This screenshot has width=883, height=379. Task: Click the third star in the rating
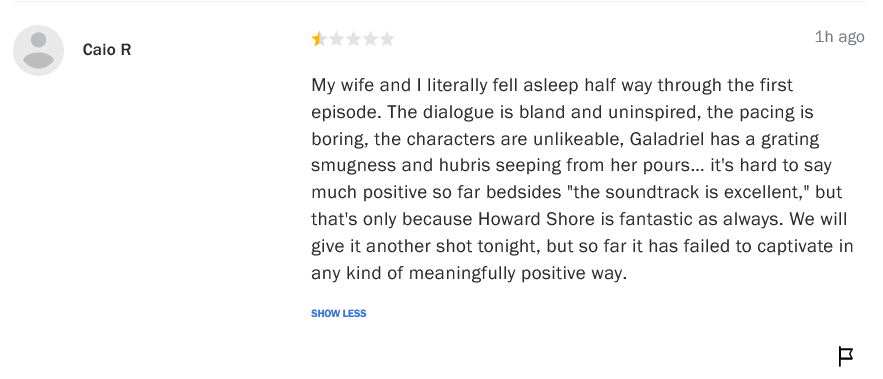(353, 39)
